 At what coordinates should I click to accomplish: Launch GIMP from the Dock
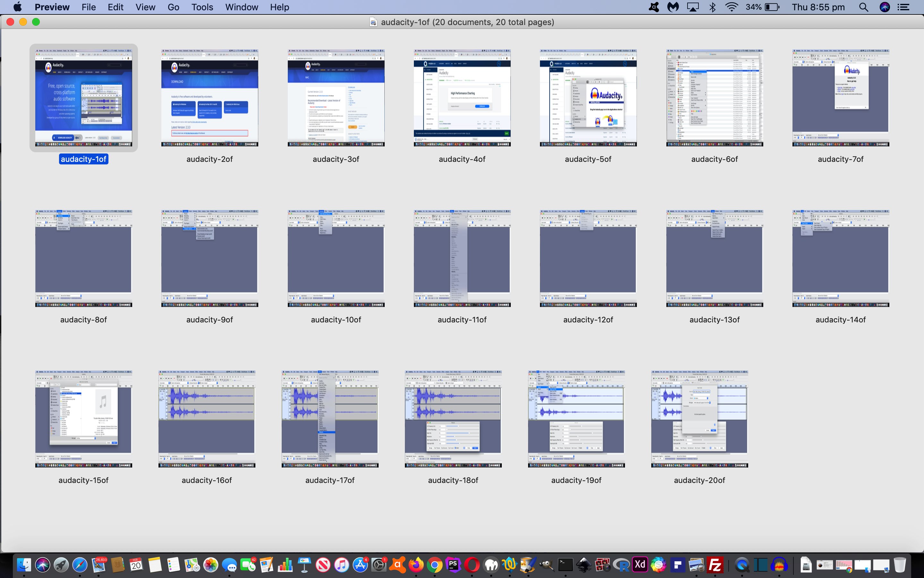click(x=546, y=565)
